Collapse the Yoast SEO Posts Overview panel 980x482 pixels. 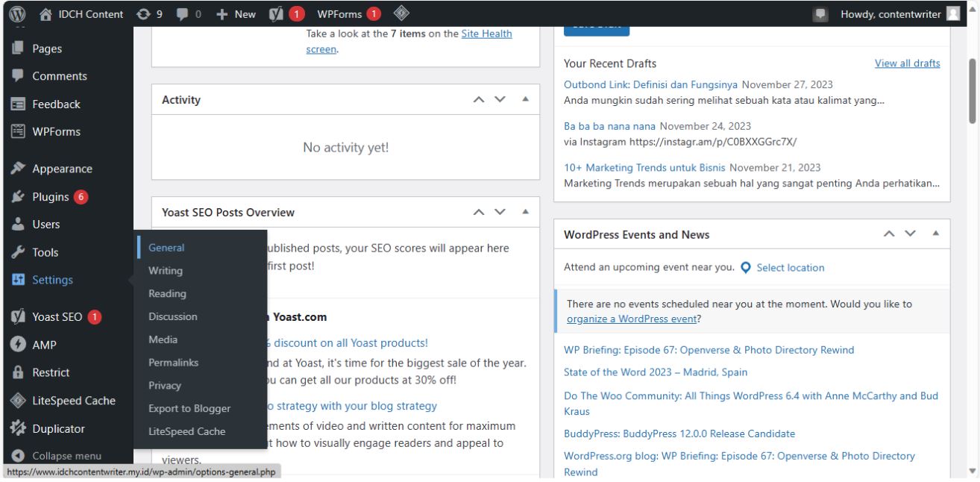click(x=524, y=211)
